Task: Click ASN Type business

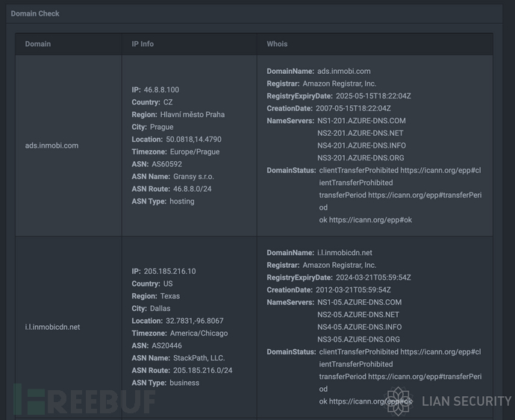Action: 184,383
